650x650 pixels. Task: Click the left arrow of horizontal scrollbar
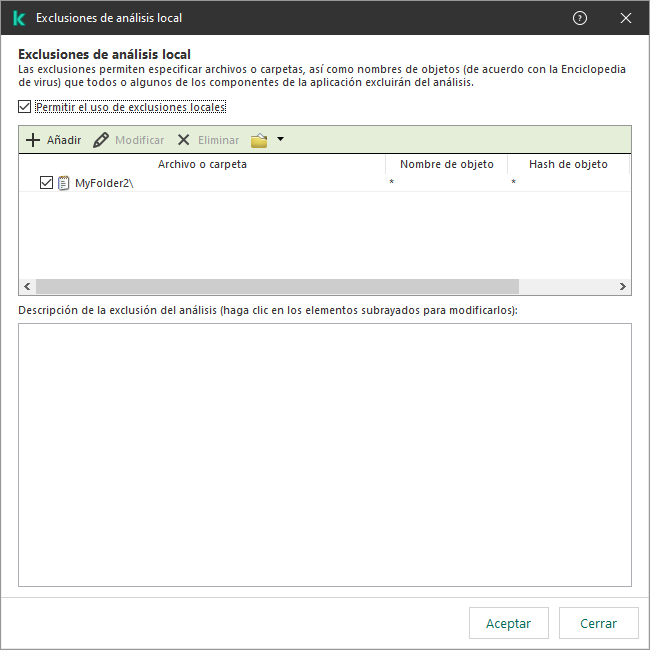[27, 286]
